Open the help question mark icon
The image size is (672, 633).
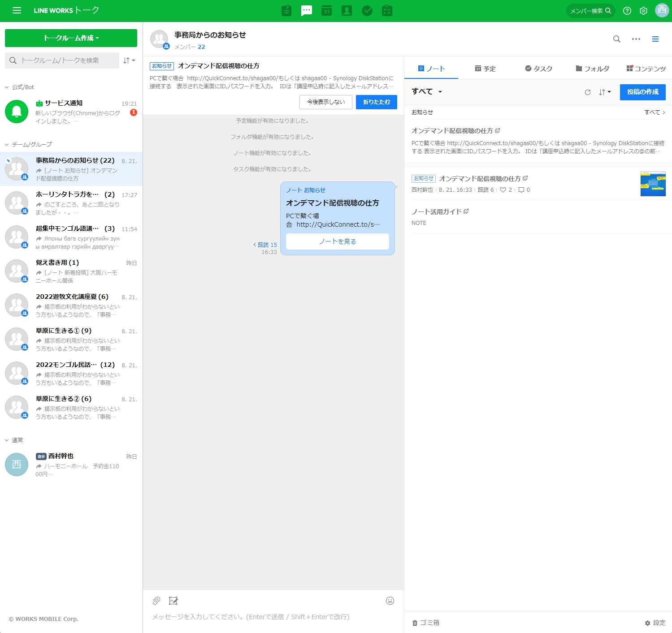(x=627, y=11)
